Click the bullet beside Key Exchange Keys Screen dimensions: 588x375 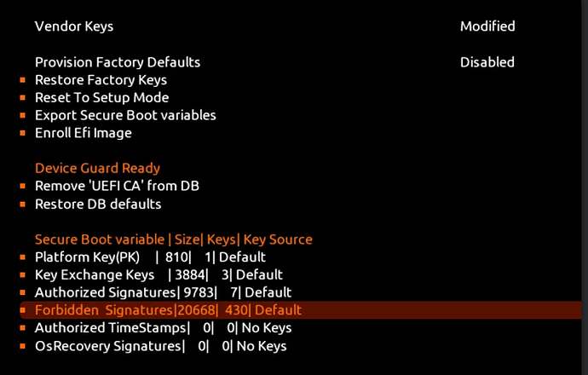coord(22,275)
